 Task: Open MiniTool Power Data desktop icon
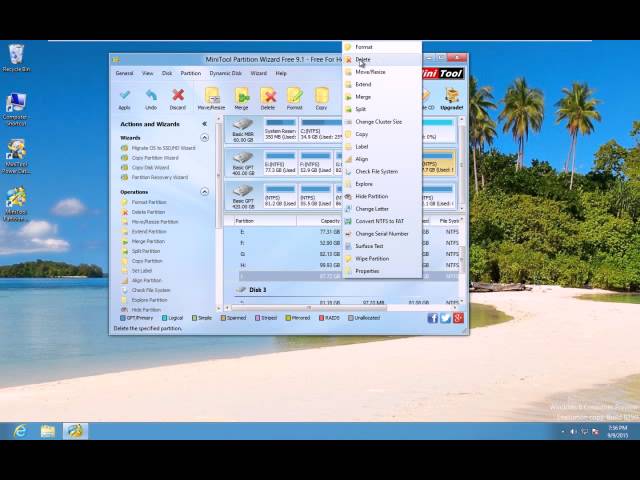point(16,157)
